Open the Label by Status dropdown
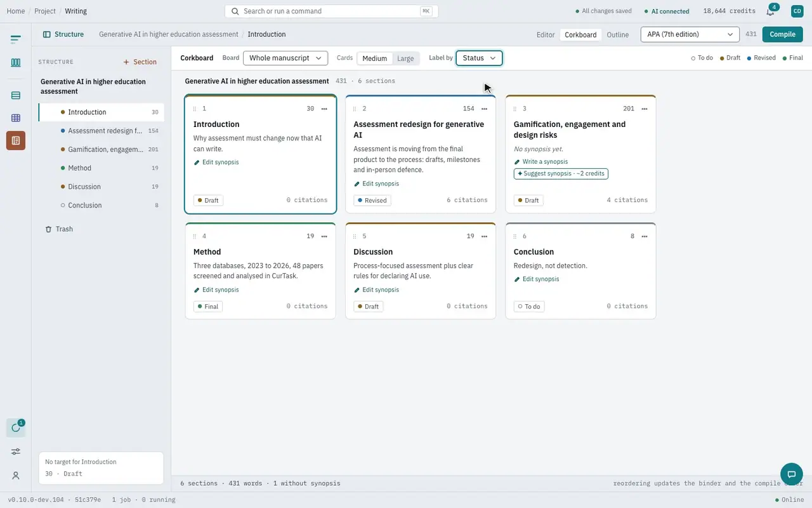 (479, 58)
